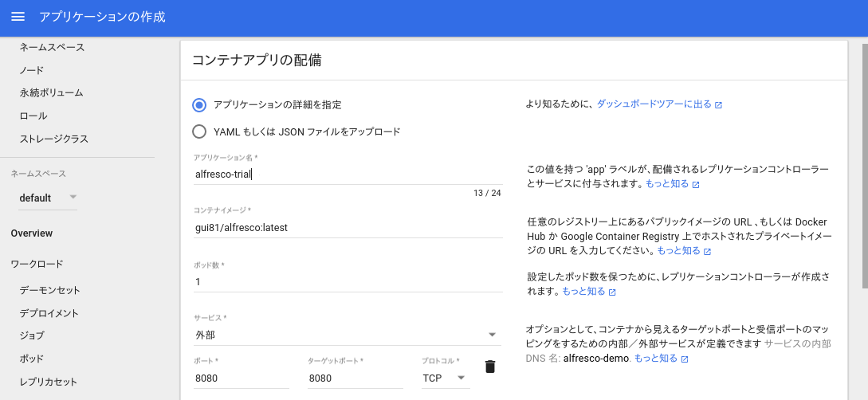Viewport: 868px width, 400px height.
Task: Click external link icon beside ダッシュボードツアーに出る
Action: click(718, 105)
